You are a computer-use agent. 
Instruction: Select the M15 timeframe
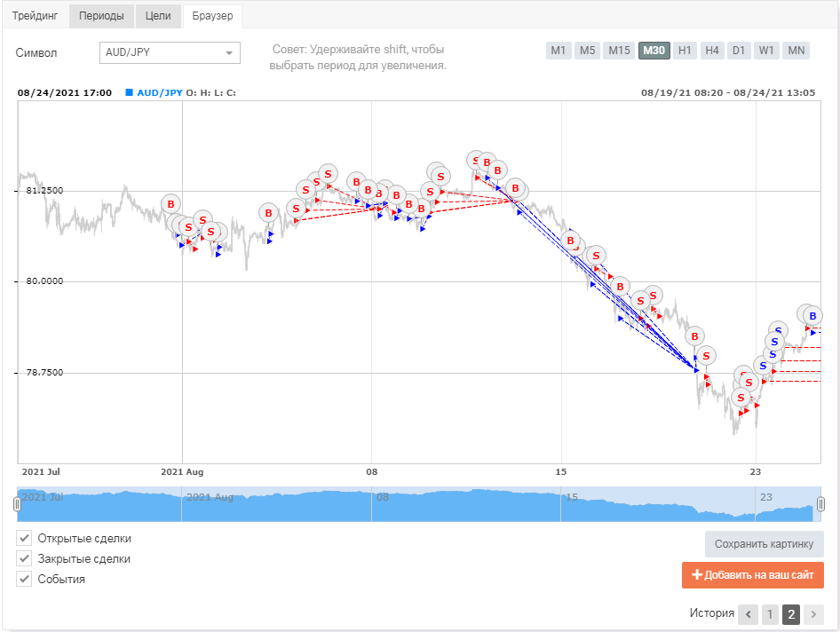click(x=619, y=51)
